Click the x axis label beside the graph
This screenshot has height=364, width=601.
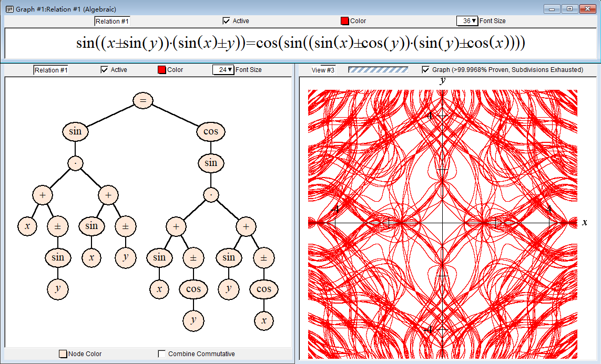pos(585,222)
